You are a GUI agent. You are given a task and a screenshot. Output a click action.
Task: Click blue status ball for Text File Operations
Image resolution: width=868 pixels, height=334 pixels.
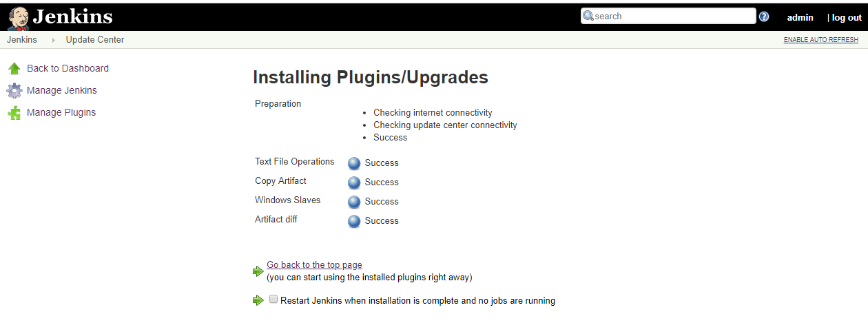(x=354, y=163)
